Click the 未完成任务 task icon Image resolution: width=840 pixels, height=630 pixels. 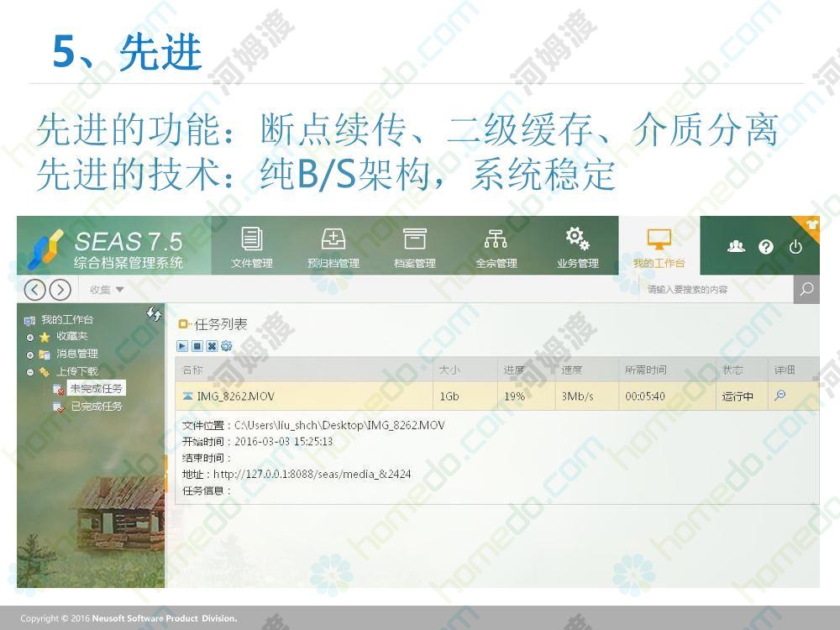tap(59, 390)
